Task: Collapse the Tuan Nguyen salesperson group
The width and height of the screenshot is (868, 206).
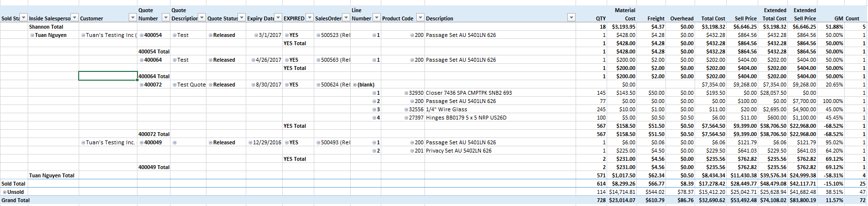Action: click(32, 35)
